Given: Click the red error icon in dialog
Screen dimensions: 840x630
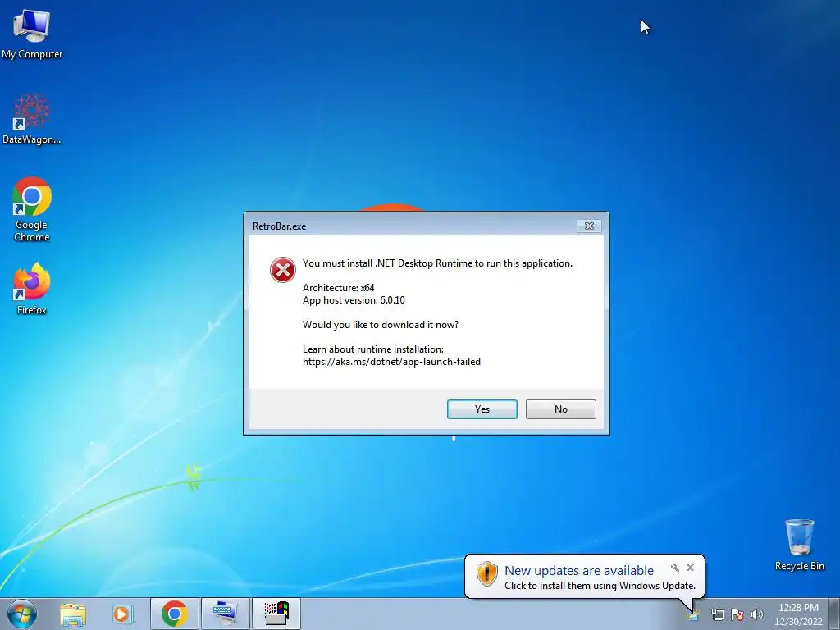Looking at the screenshot, I should pos(283,269).
